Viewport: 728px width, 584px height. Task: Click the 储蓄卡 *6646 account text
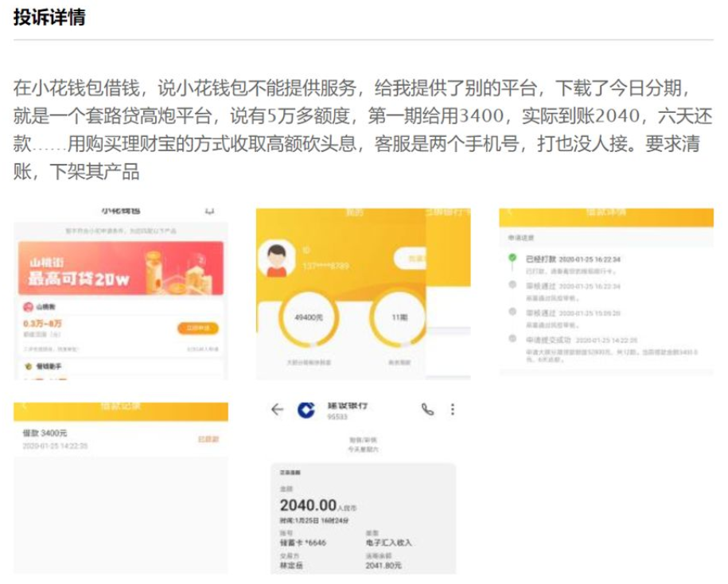pos(302,543)
